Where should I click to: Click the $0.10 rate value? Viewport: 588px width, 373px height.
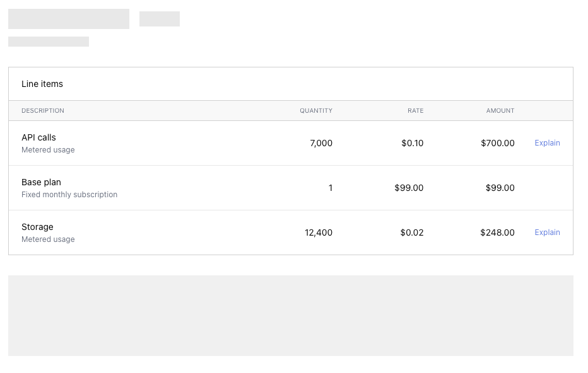pos(412,143)
